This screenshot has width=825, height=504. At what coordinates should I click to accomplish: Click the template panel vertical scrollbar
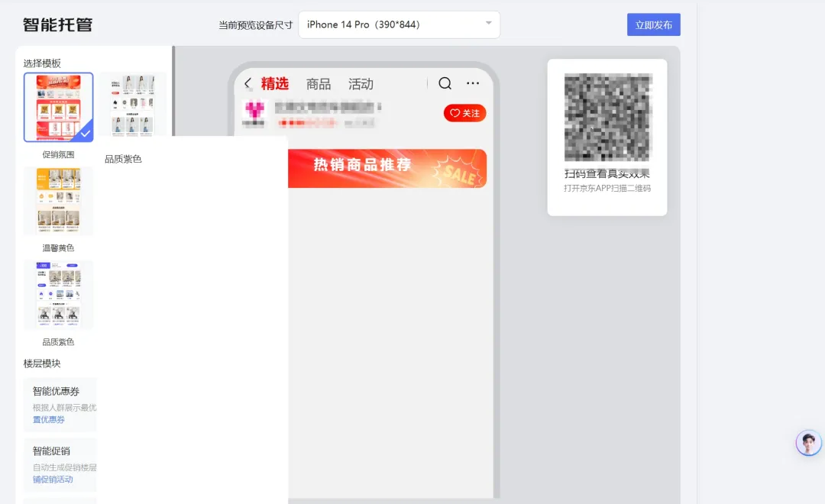[x=173, y=91]
